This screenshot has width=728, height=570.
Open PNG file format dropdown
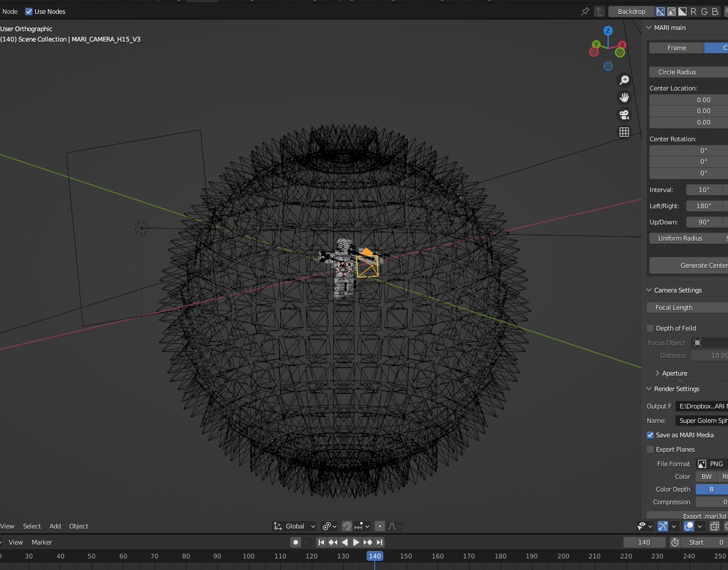tap(712, 464)
